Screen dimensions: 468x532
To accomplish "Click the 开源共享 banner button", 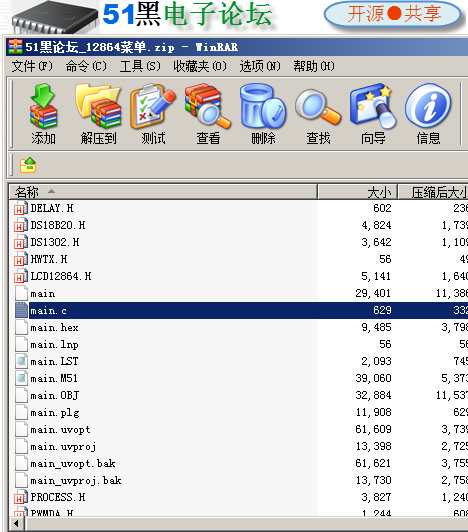I will click(x=393, y=14).
